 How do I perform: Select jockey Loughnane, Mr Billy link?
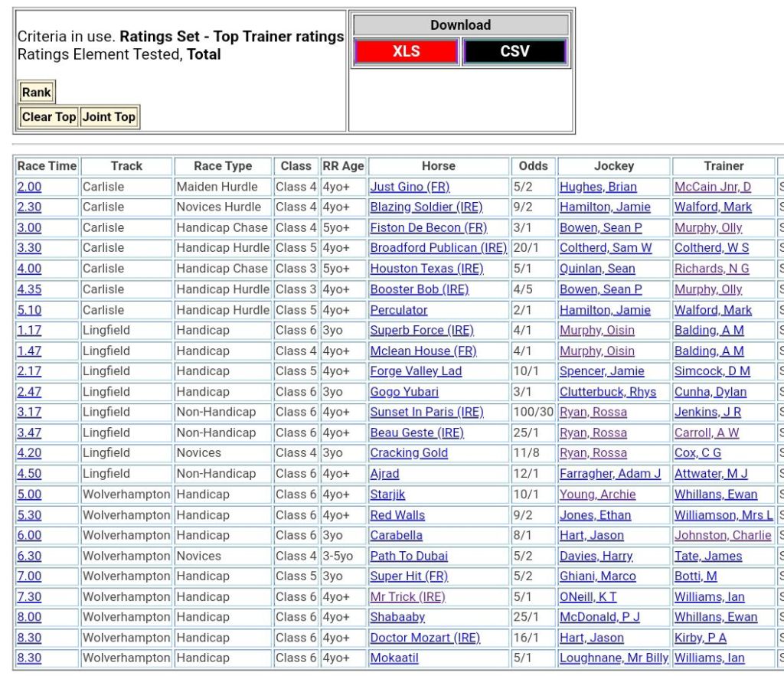614,658
